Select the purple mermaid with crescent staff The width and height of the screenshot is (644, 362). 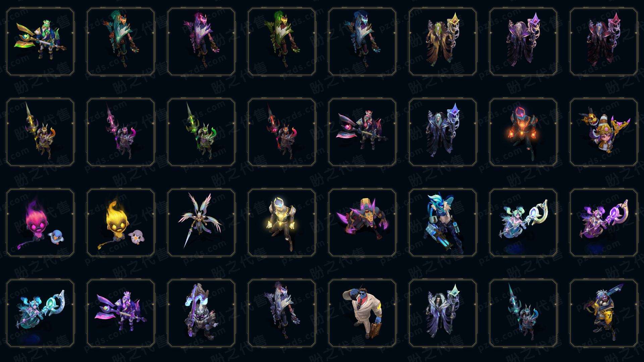coord(604,223)
